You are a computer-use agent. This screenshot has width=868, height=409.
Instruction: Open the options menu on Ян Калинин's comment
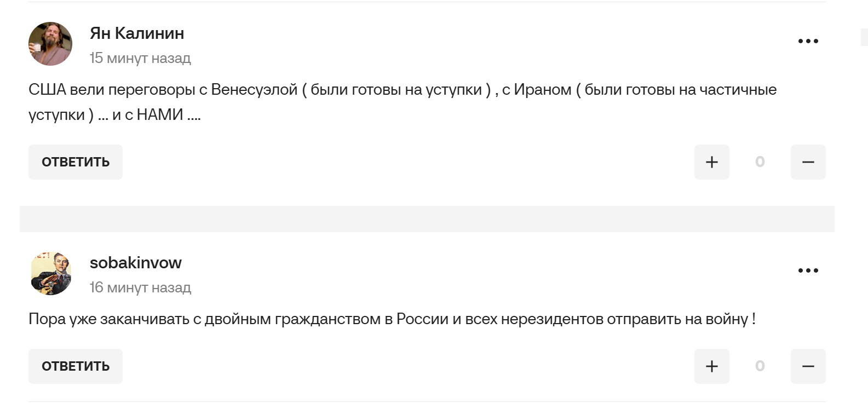click(808, 41)
